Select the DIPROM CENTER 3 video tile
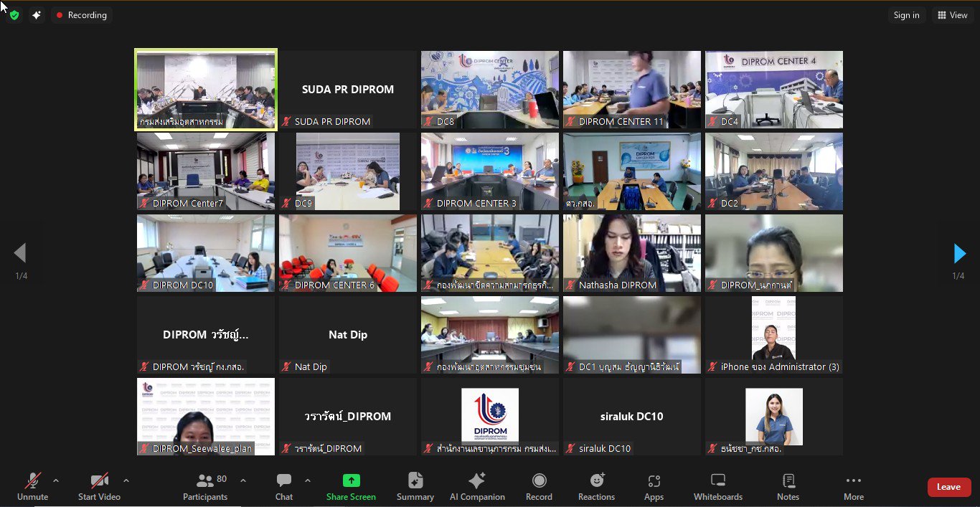This screenshot has width=980, height=507. click(490, 171)
